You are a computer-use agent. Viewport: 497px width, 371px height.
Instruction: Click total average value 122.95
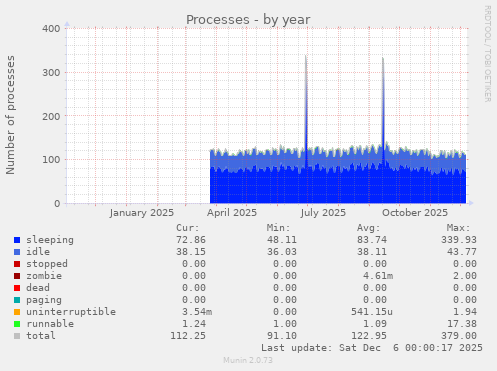point(369,336)
